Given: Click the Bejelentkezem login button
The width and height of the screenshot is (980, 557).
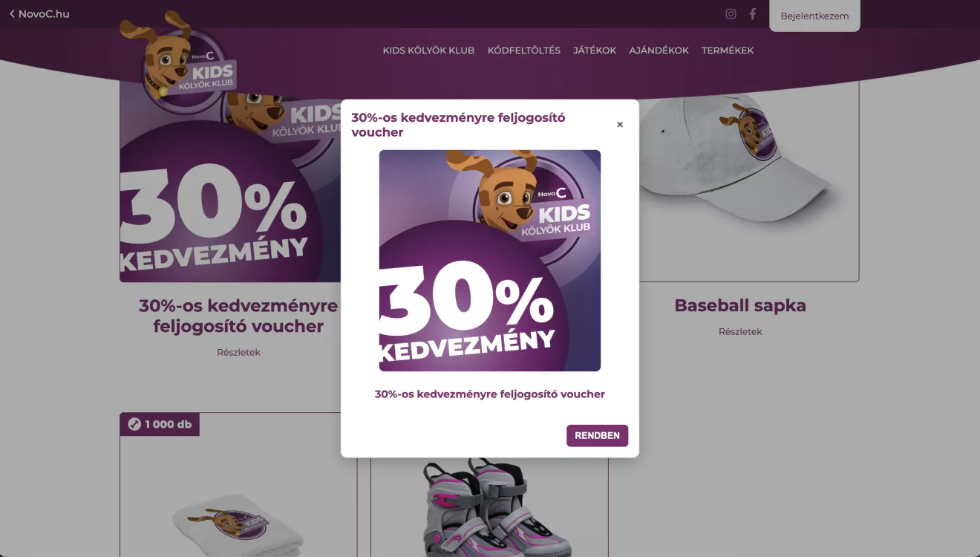Looking at the screenshot, I should [x=814, y=16].
